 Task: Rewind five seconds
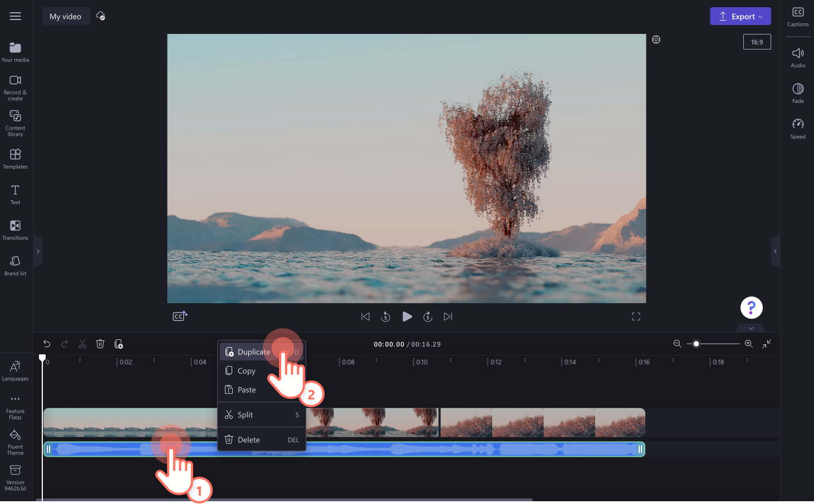tap(385, 317)
